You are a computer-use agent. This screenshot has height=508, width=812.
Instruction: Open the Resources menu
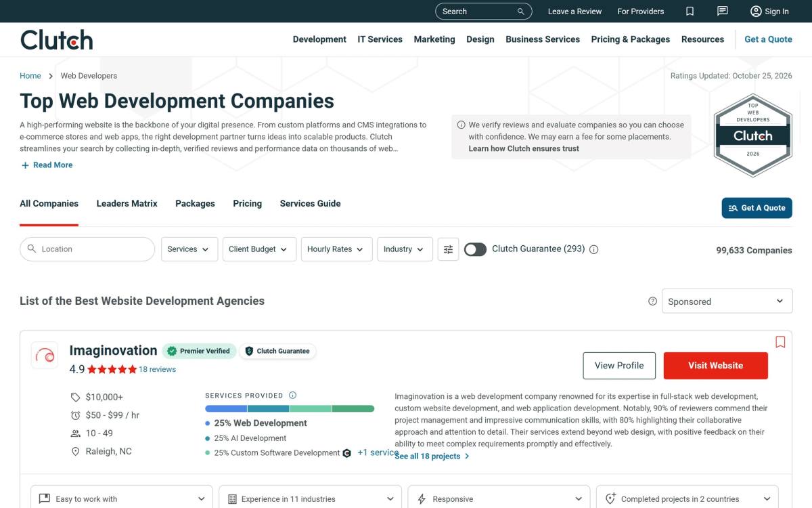702,39
